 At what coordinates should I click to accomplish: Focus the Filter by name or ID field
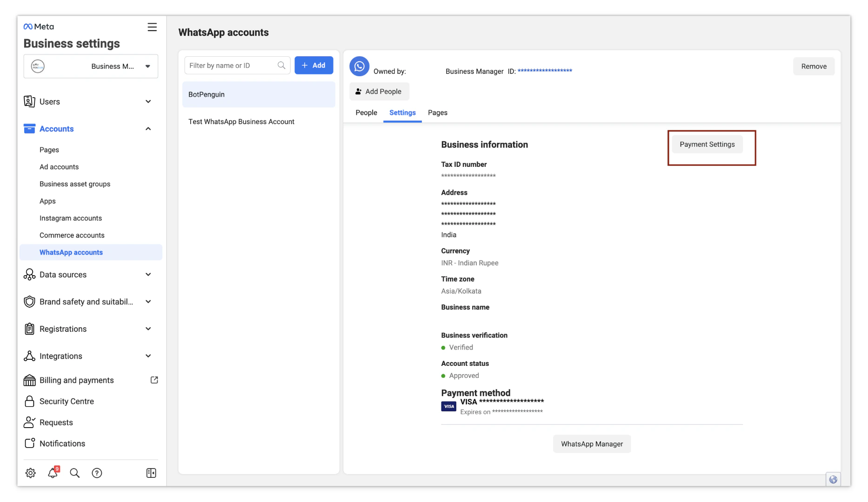(237, 66)
